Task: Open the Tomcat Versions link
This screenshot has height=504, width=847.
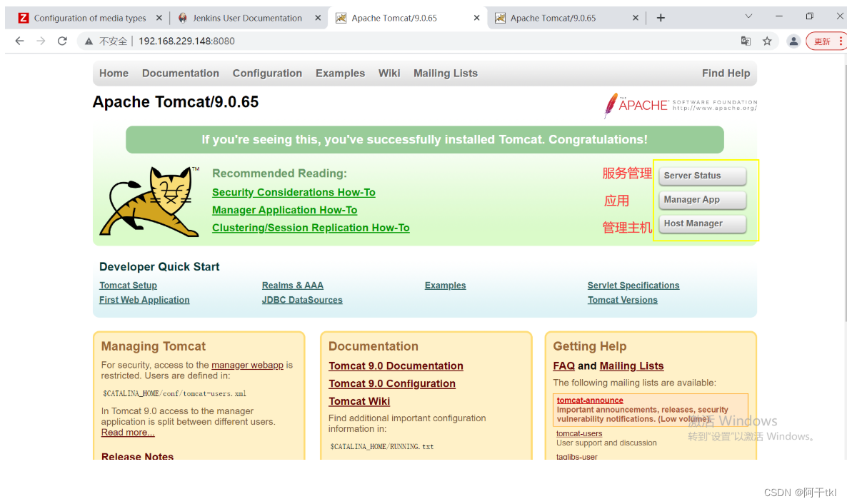Action: click(x=623, y=300)
